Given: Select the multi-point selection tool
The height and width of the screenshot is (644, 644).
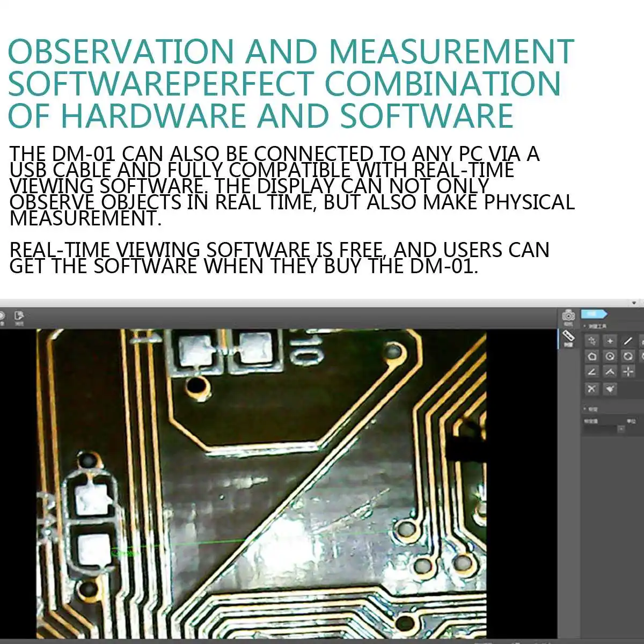Looking at the screenshot, I should (x=592, y=341).
